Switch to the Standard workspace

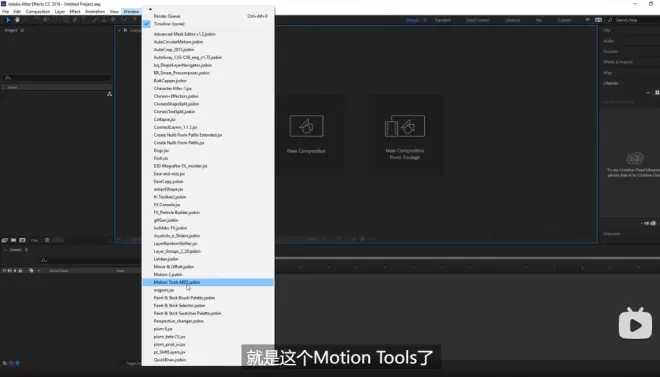coord(442,20)
